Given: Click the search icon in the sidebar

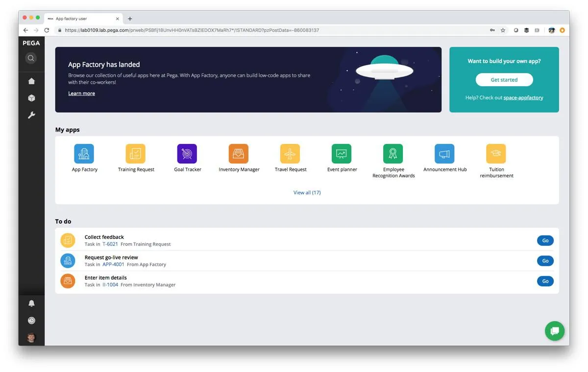Looking at the screenshot, I should (31, 58).
